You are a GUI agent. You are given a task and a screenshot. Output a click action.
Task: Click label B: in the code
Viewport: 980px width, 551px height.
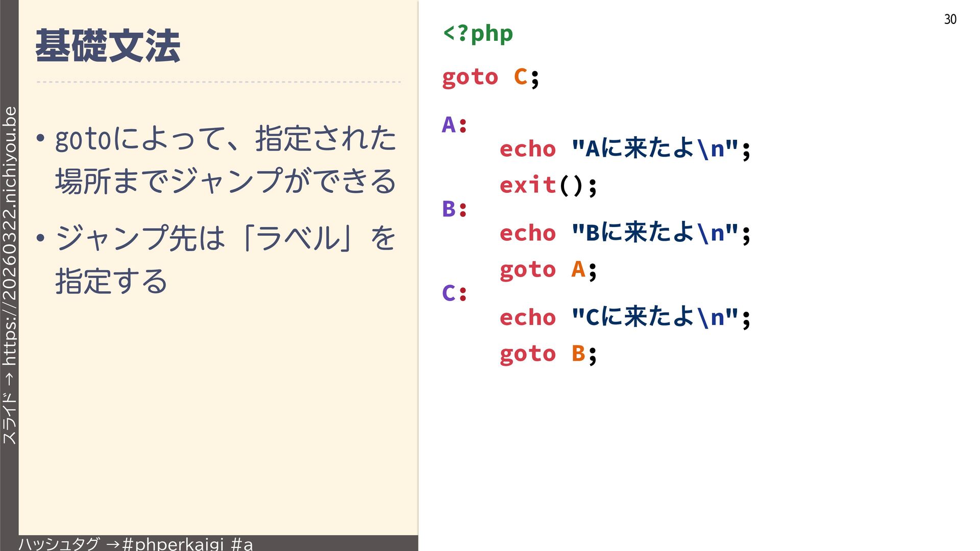coord(454,209)
